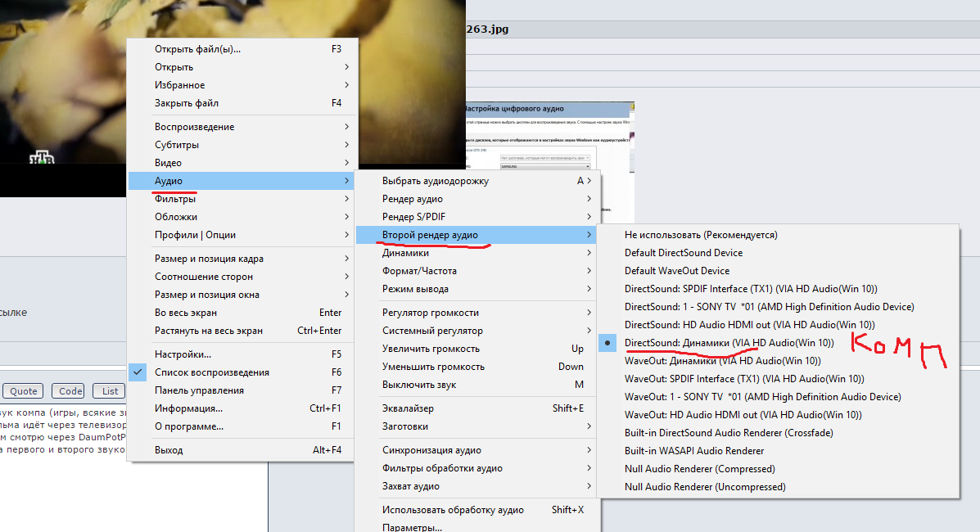Choose WaveOut: SPDIF Interface (TX1)
This screenshot has width=980, height=532.
[x=778, y=380]
